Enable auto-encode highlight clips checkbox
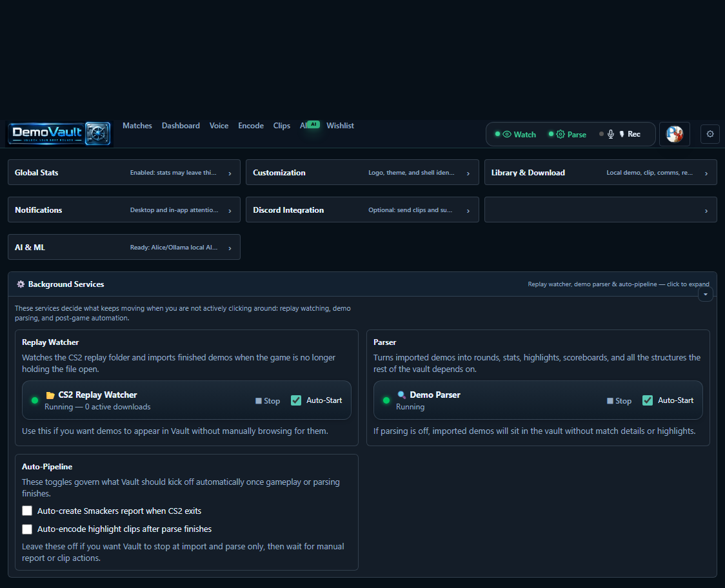Screen dimensions: 725x588 pos(27,529)
